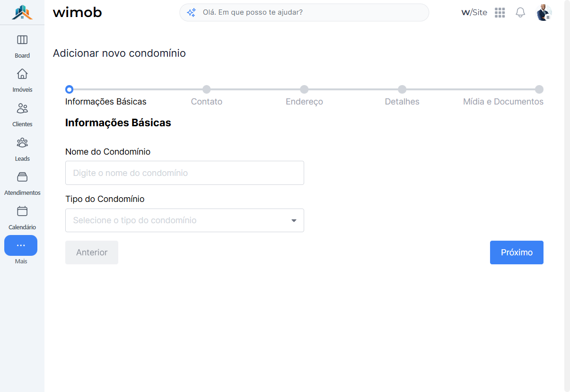The width and height of the screenshot is (570, 392).
Task: Click the wimob home logo icon
Action: coord(22,12)
